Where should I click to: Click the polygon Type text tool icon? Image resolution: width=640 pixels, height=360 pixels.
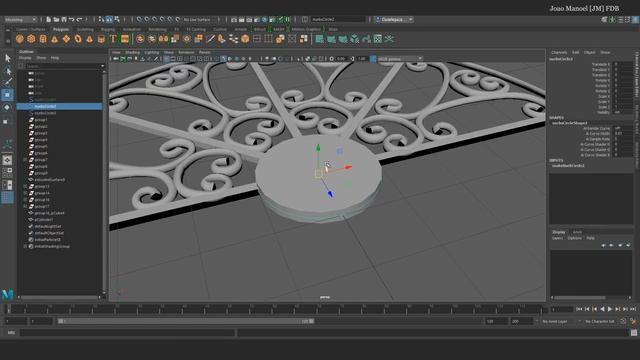point(113,39)
